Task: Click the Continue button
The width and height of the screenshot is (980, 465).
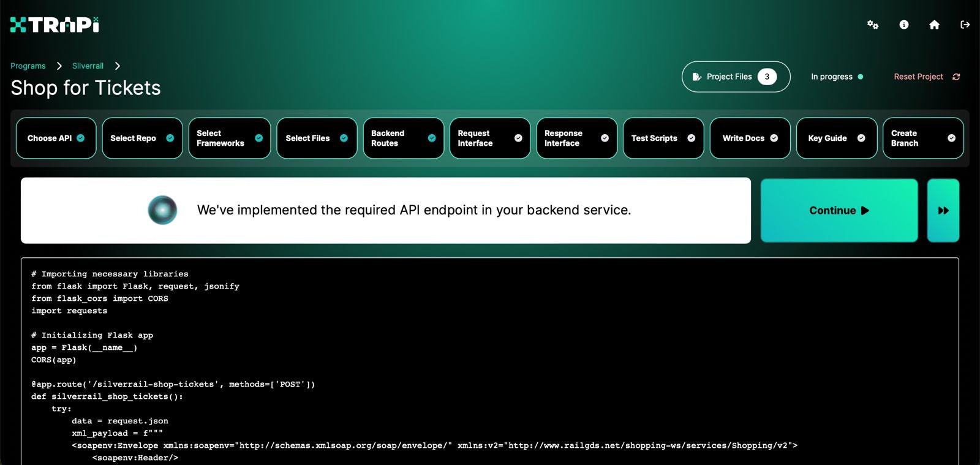Action: [x=839, y=210]
